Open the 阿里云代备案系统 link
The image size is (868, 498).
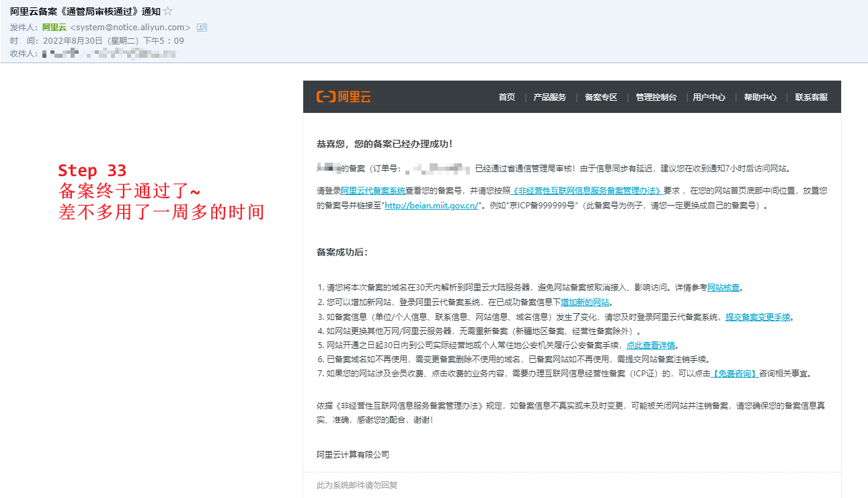pyautogui.click(x=373, y=191)
